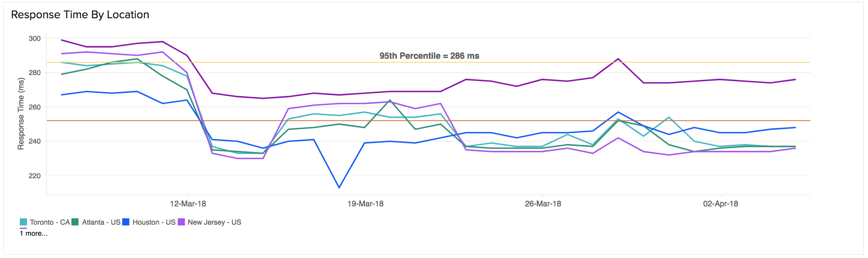868x258 pixels.
Task: Hide the Atlanta - US series via legend text
Action: coord(101,222)
